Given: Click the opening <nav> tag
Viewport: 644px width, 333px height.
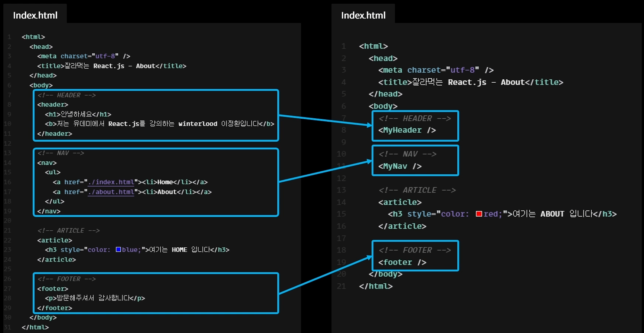Looking at the screenshot, I should [47, 163].
